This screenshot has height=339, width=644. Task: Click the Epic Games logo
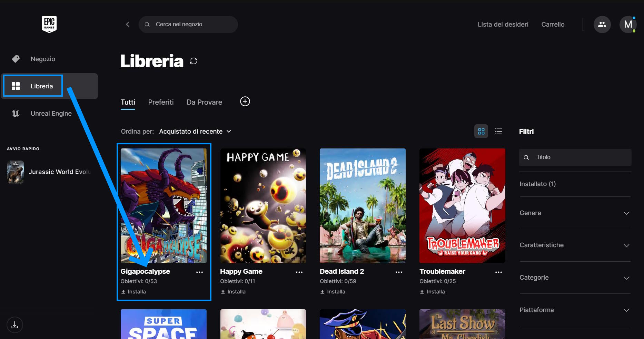point(49,24)
